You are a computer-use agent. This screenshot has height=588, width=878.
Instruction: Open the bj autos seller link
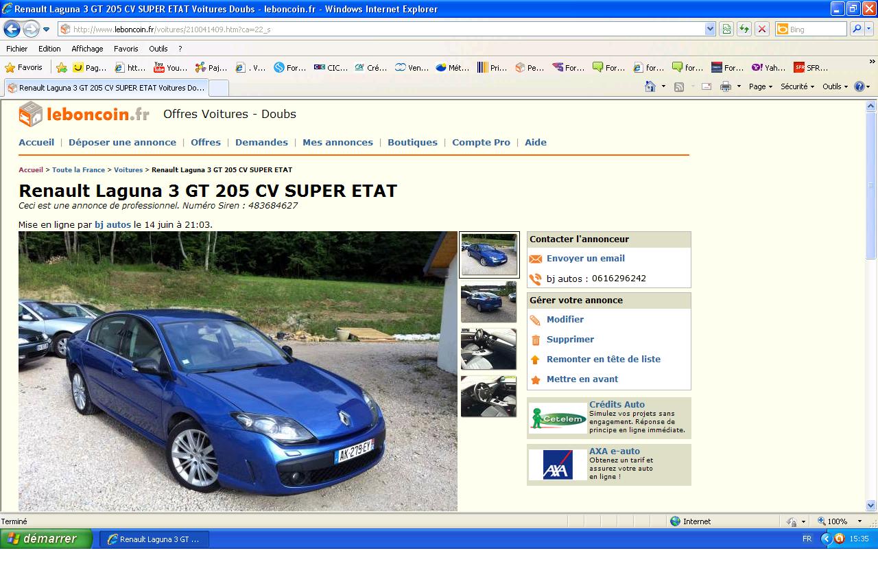click(x=112, y=224)
